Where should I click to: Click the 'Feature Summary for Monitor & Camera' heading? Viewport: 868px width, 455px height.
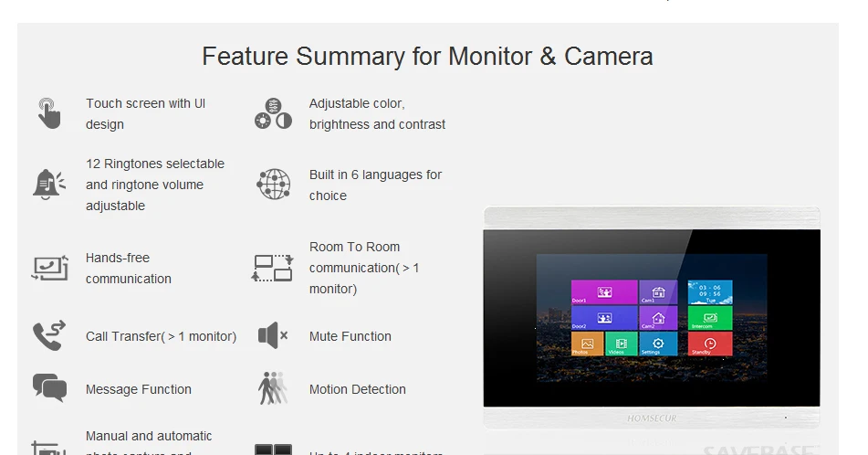(427, 57)
